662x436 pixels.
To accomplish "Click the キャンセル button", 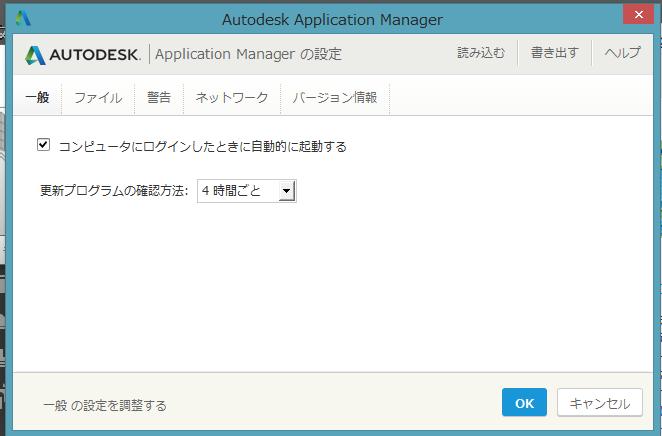I will pos(600,403).
